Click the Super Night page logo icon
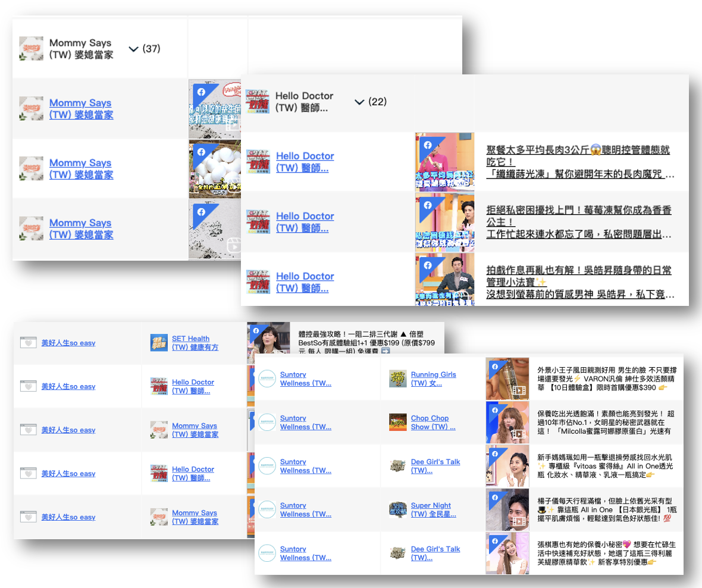 pyautogui.click(x=397, y=509)
